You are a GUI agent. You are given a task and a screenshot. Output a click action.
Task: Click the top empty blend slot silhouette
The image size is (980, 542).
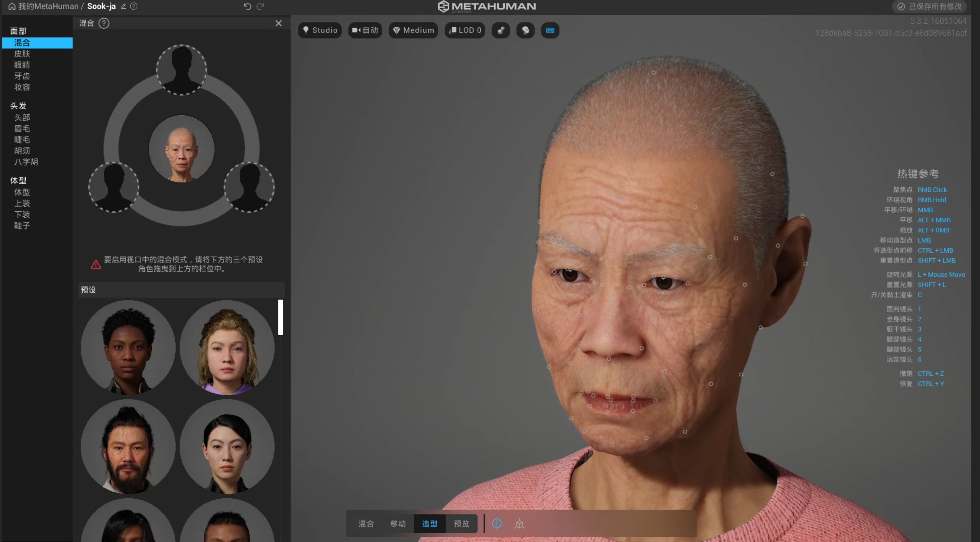pos(181,70)
